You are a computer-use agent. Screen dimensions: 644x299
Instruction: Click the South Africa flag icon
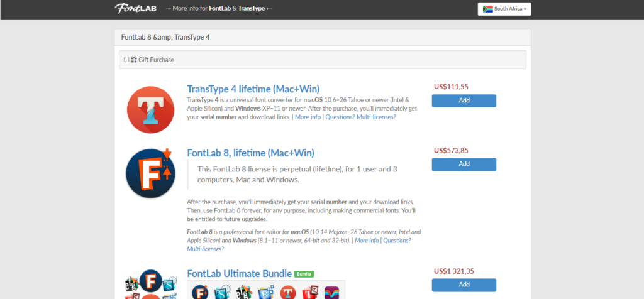487,9
